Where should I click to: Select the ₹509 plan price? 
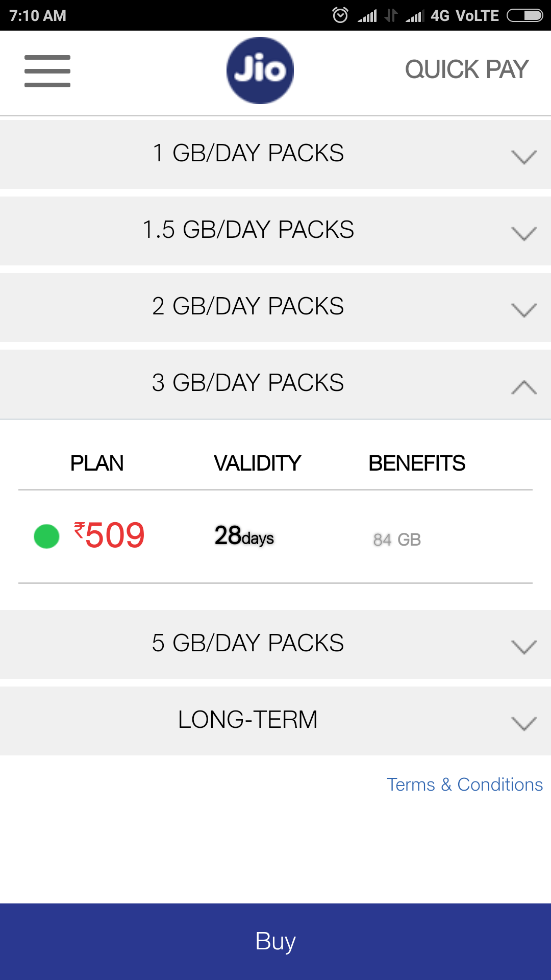110,535
